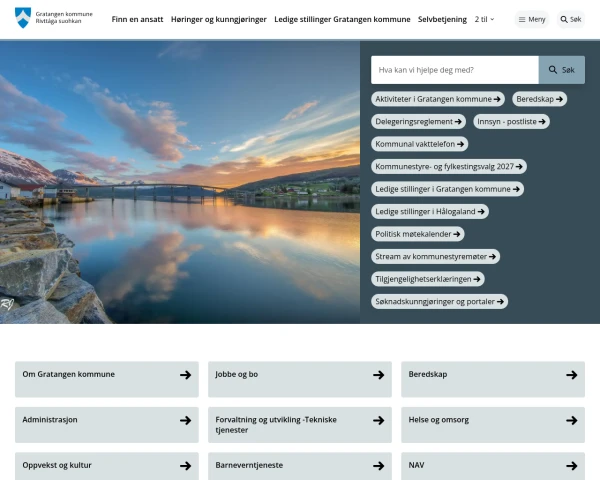Viewport: 600px width, 480px height.
Task: Click the Gratangen kommune shield logo
Action: (x=23, y=18)
